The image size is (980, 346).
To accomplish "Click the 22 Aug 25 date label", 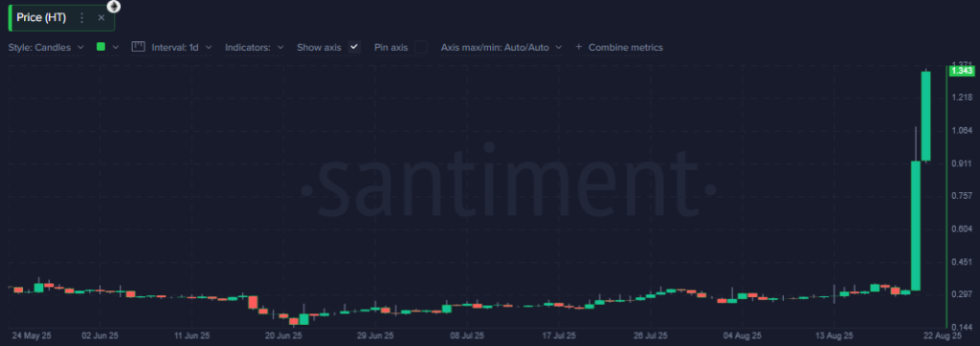I will coord(942,336).
